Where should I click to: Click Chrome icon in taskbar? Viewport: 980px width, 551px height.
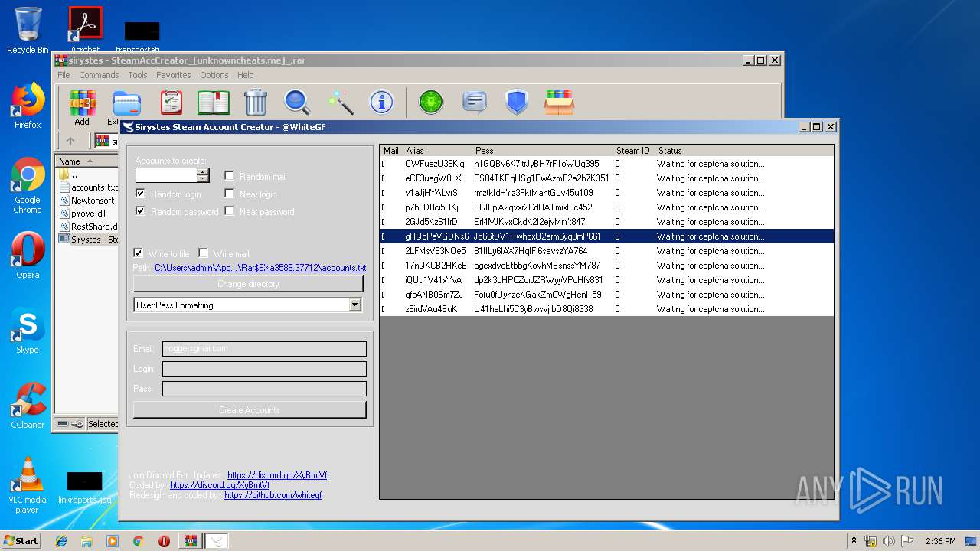(x=138, y=541)
